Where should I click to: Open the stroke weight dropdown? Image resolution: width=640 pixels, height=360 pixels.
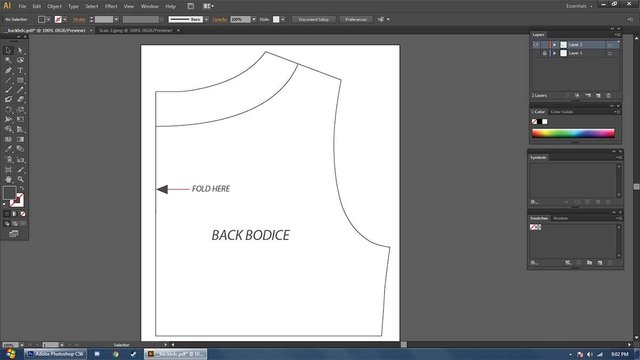116,19
